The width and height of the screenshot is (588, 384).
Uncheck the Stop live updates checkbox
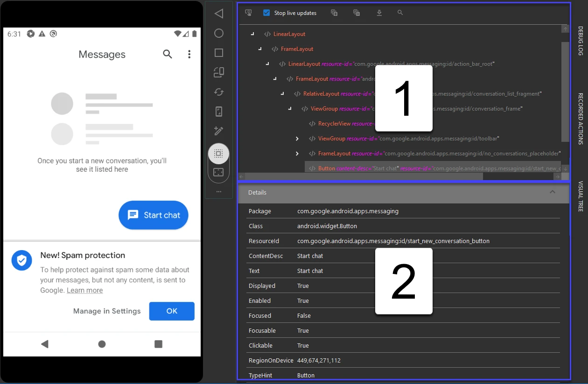pyautogui.click(x=266, y=13)
